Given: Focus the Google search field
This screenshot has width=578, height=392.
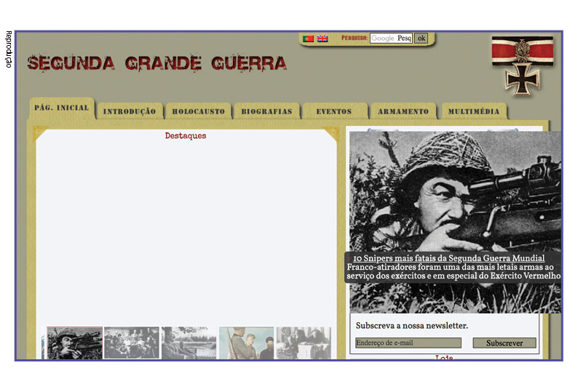Looking at the screenshot, I should (391, 39).
